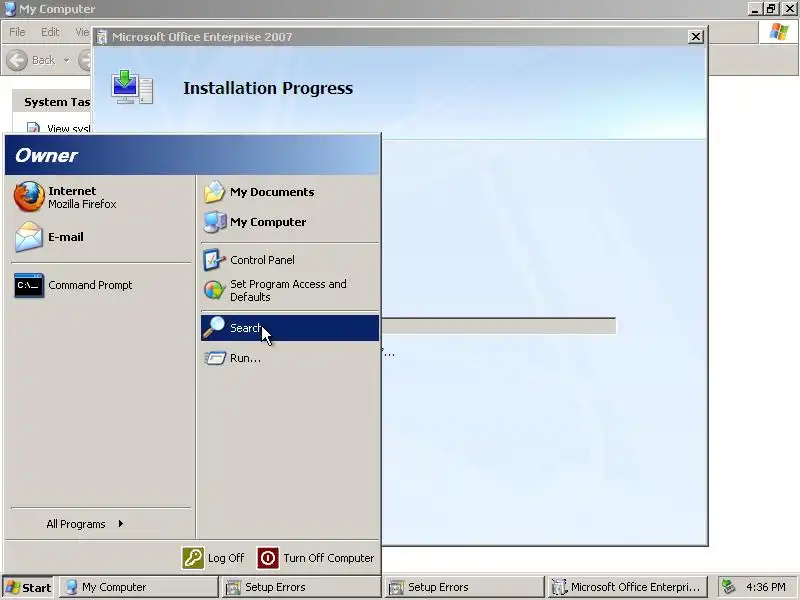Click the 4:36 PM clock
Screen dimensions: 800x600
pyautogui.click(x=765, y=587)
